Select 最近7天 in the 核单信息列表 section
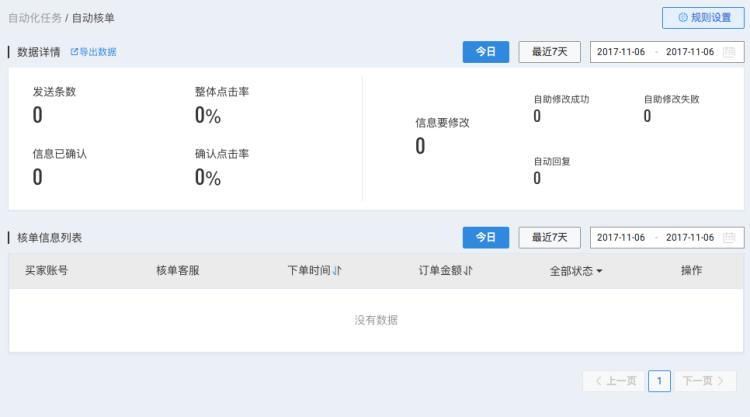This screenshot has height=417, width=750. click(x=549, y=238)
